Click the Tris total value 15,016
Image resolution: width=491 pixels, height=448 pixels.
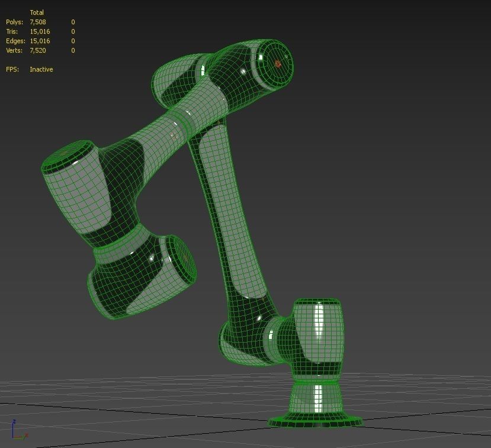click(x=40, y=31)
